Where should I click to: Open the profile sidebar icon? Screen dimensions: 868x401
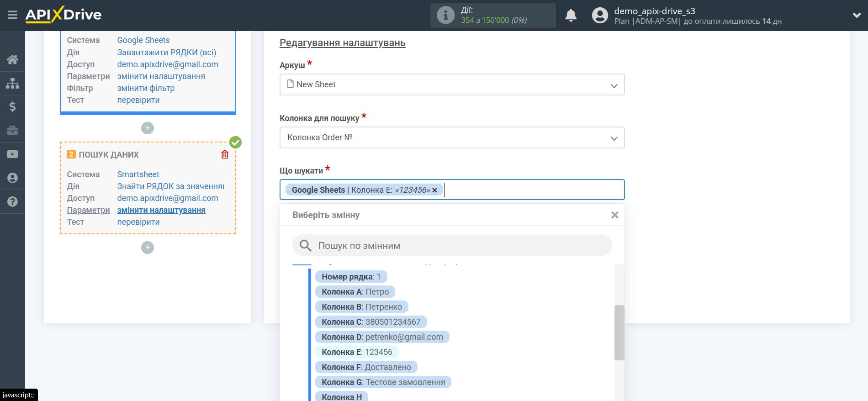[x=12, y=178]
